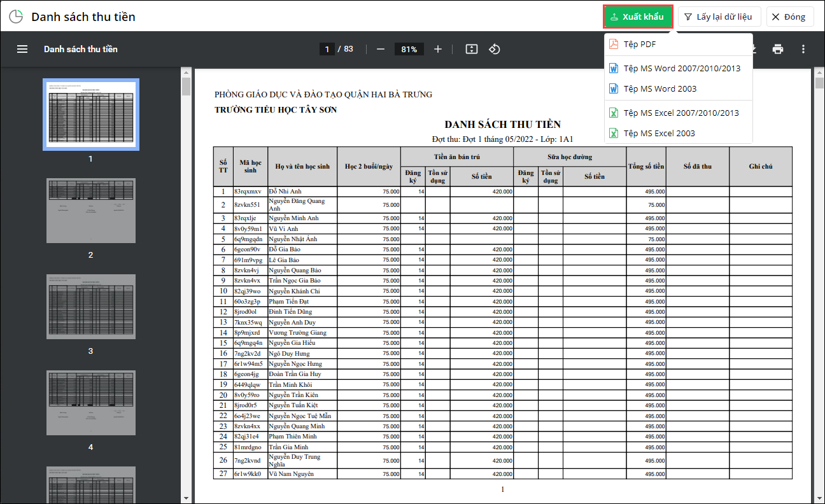Select page 3 thumbnail in sidebar

[90, 308]
